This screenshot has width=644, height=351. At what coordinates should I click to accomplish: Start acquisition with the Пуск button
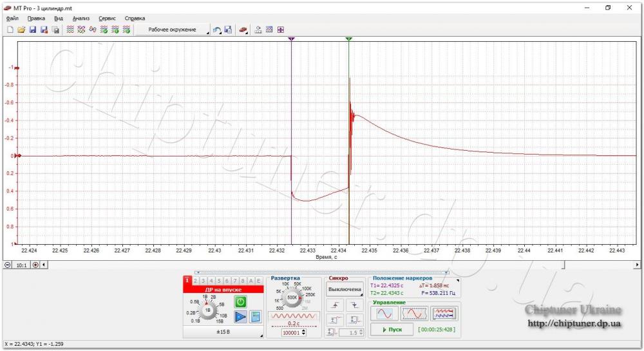click(392, 330)
